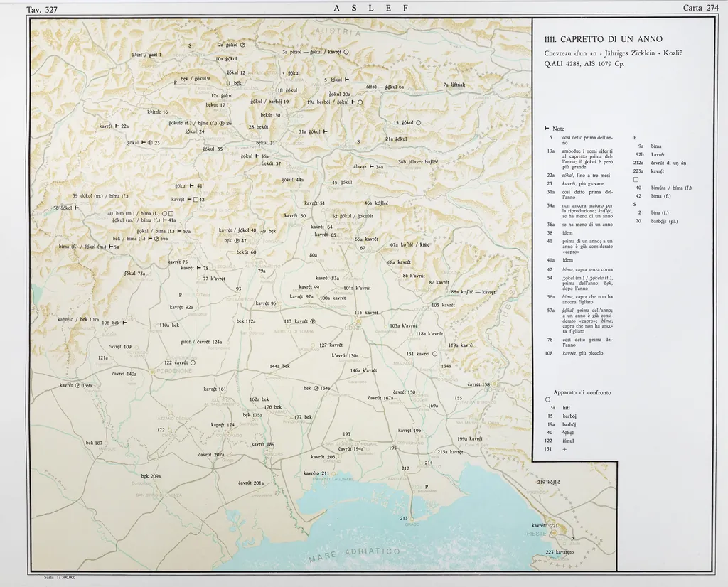
Task: Click the ASLEF heading at the top
Action: [371, 8]
